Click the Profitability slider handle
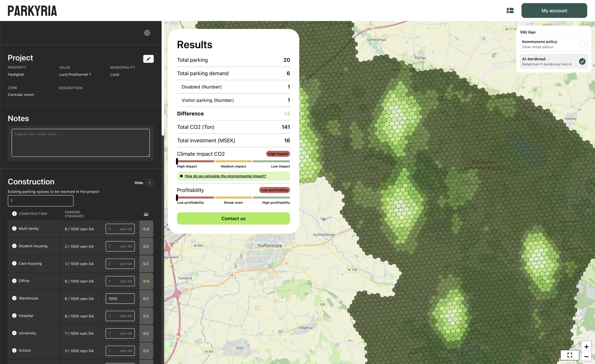Image resolution: width=595 pixels, height=364 pixels. pyautogui.click(x=177, y=197)
